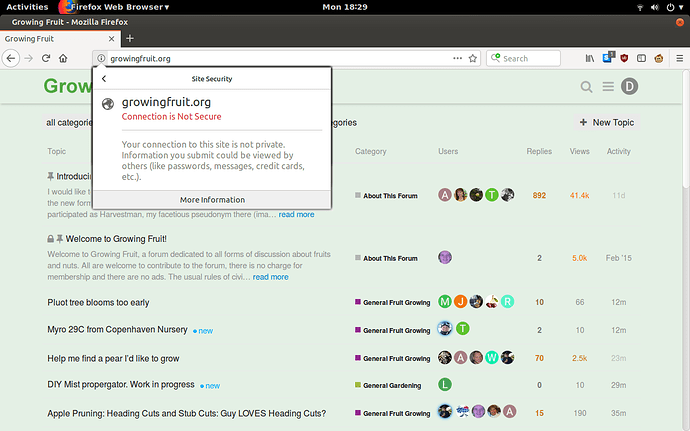Click More Information in Site Security panel

click(x=212, y=200)
